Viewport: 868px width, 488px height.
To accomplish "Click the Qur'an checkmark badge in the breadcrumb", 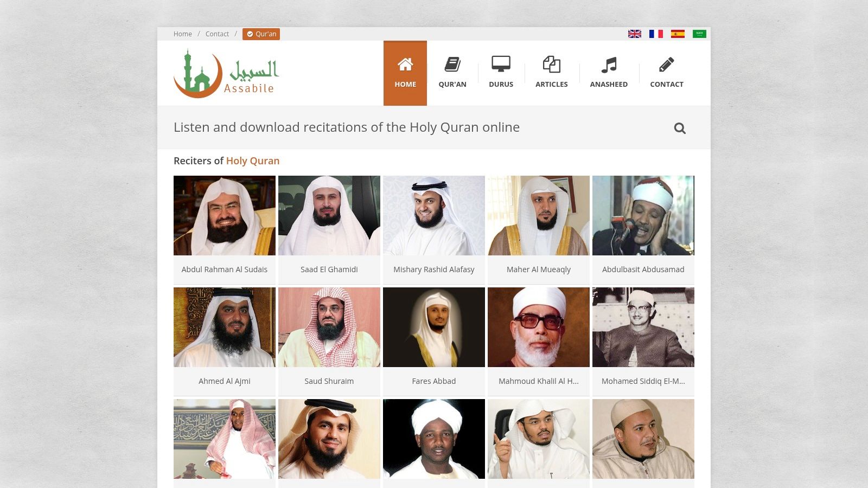I will click(x=250, y=34).
